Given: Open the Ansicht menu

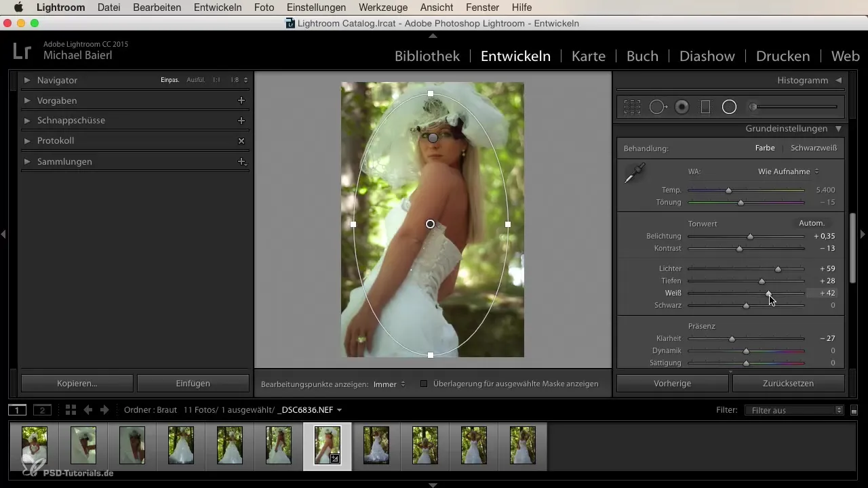Looking at the screenshot, I should (437, 7).
